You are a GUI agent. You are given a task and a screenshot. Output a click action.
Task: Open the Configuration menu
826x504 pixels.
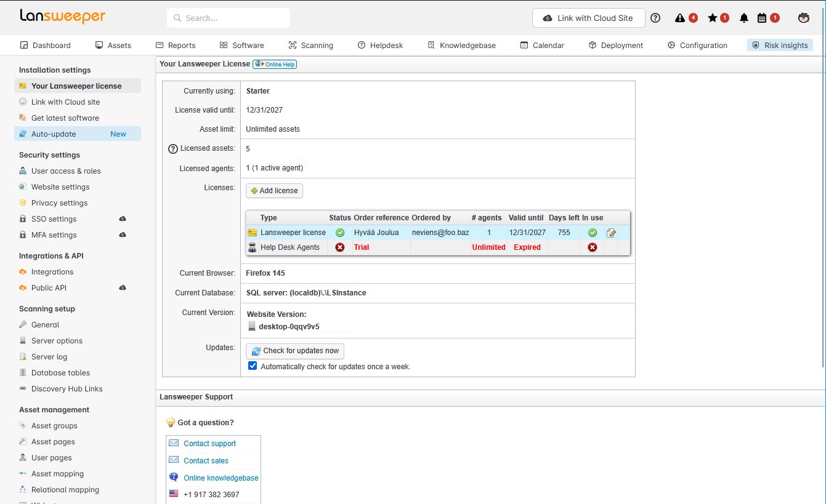[x=697, y=45]
